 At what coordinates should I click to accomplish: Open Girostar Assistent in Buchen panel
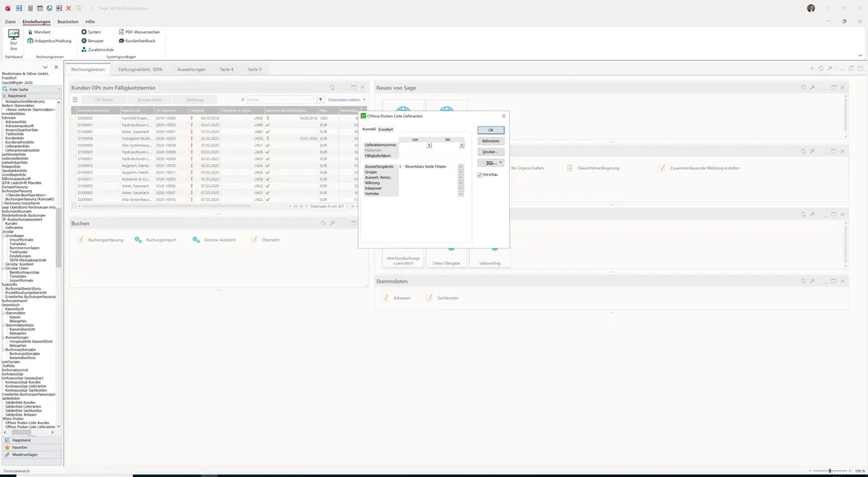click(x=215, y=239)
